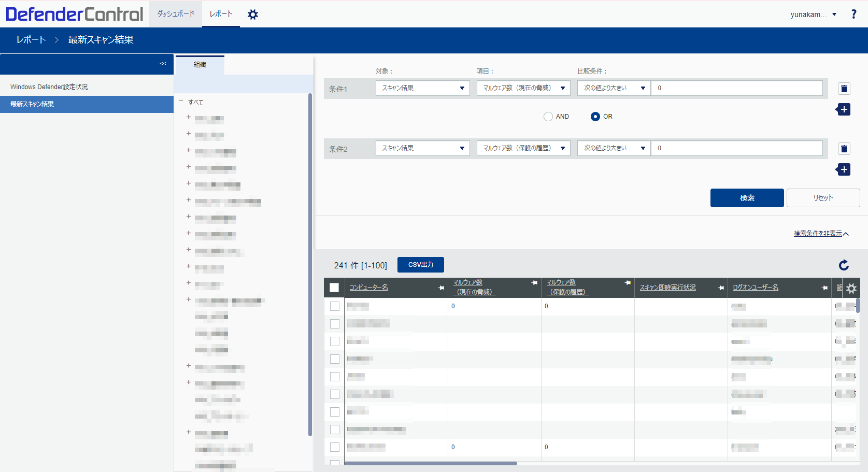Open the レポート tab in top navigation
Viewport: 868px width, 472px height.
point(221,14)
